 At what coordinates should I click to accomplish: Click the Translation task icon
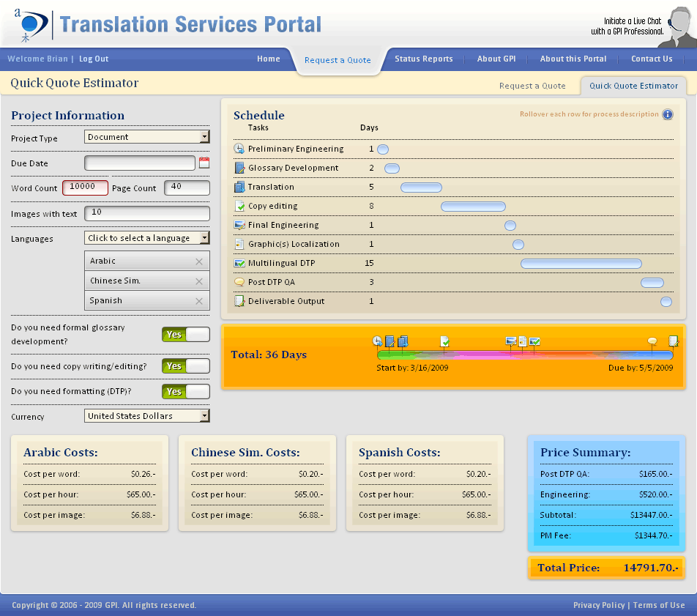coord(239,187)
